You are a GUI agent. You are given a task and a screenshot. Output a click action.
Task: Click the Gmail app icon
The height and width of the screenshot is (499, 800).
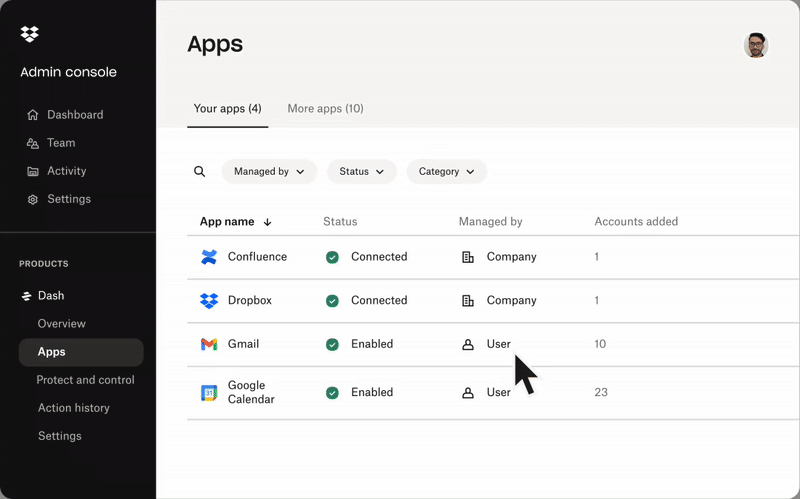[209, 344]
